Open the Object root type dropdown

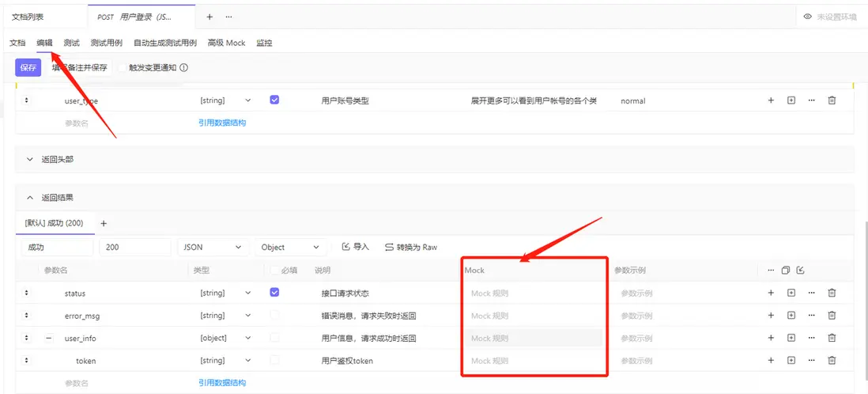click(291, 247)
